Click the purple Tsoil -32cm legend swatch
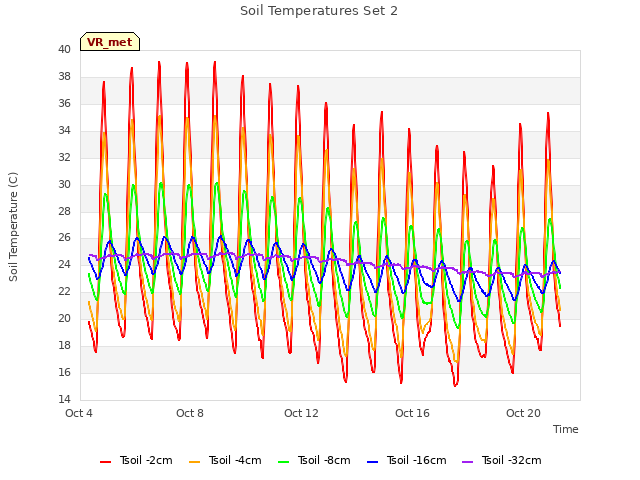This screenshot has width=640, height=480. point(467,462)
